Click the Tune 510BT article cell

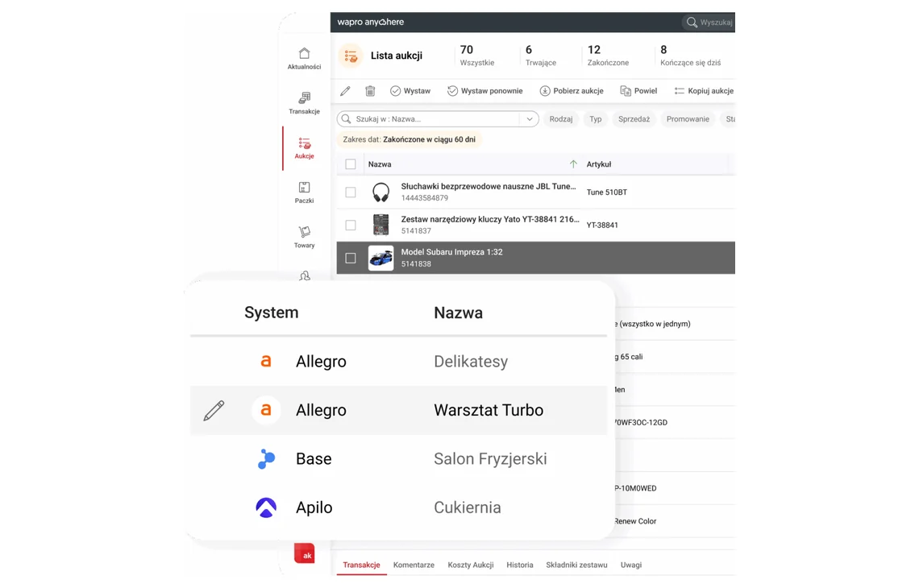click(606, 192)
